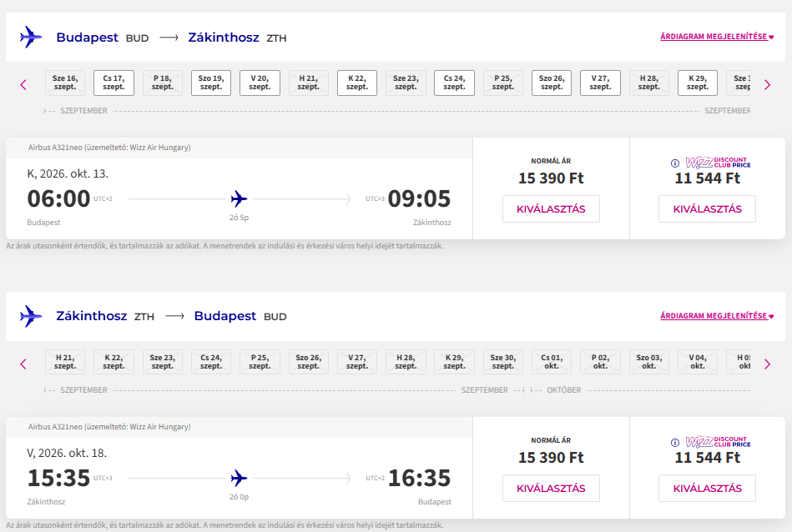This screenshot has width=792, height=532.
Task: Pick Cs 17 szept. in outbound date row
Action: pos(114,83)
